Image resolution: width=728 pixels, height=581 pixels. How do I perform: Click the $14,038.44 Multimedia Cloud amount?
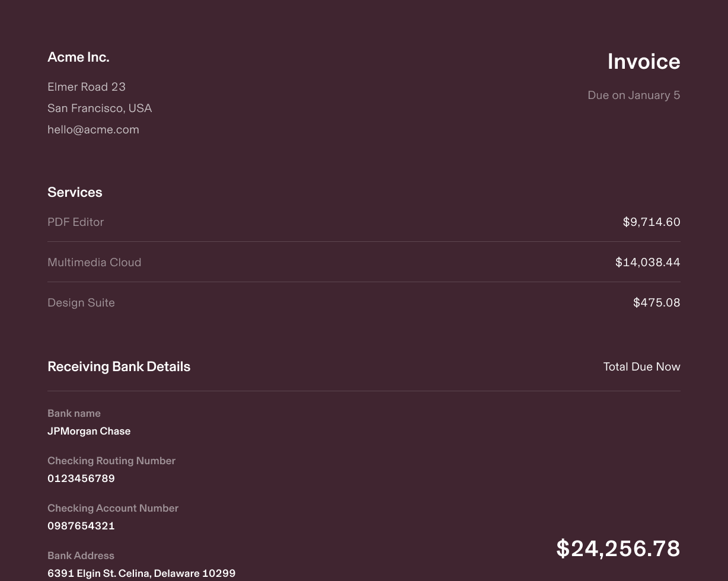(647, 263)
